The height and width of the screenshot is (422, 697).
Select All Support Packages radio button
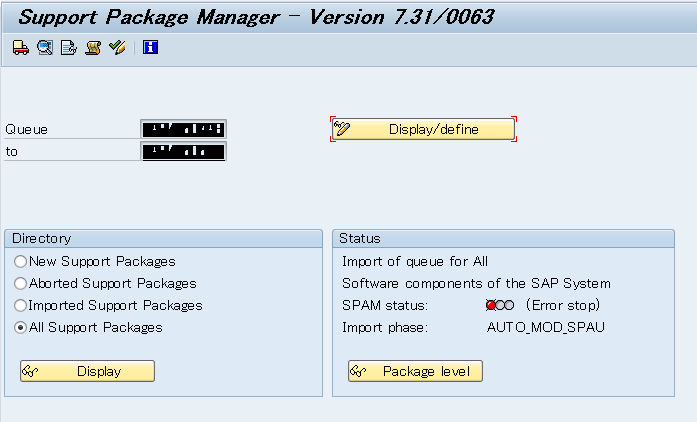[20, 327]
